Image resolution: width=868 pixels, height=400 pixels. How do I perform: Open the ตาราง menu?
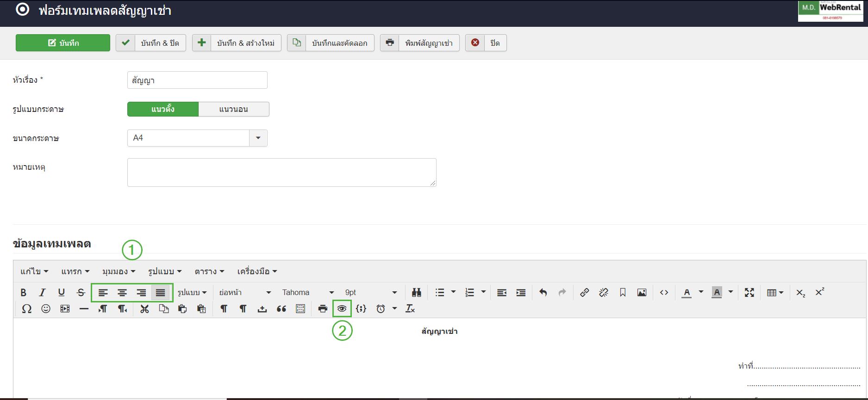pyautogui.click(x=209, y=271)
